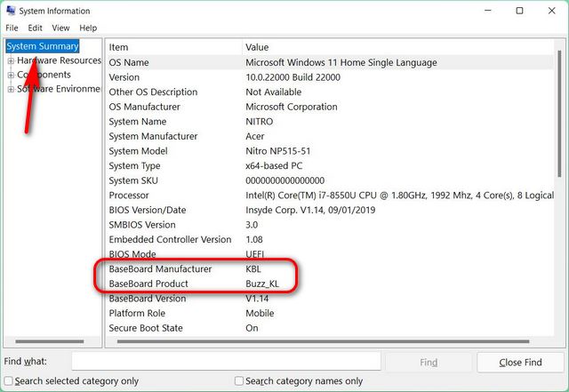This screenshot has height=392, width=569.
Task: Maximize the System Information window
Action: (519, 11)
